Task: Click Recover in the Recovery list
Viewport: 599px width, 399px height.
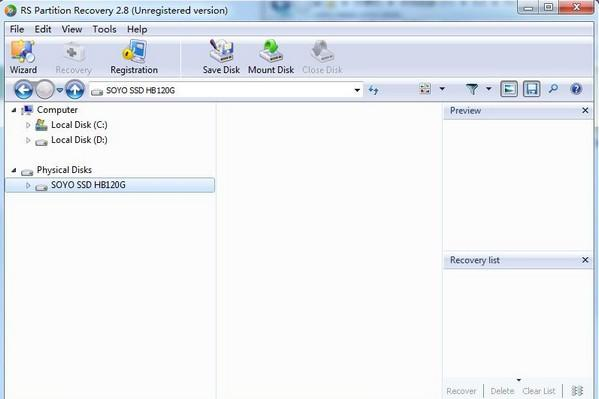Action: point(461,391)
